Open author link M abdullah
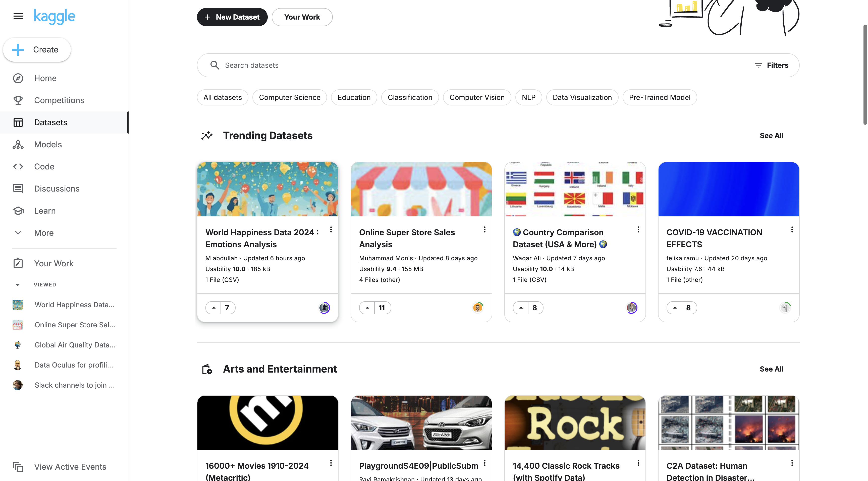Image resolution: width=868 pixels, height=481 pixels. (221, 258)
